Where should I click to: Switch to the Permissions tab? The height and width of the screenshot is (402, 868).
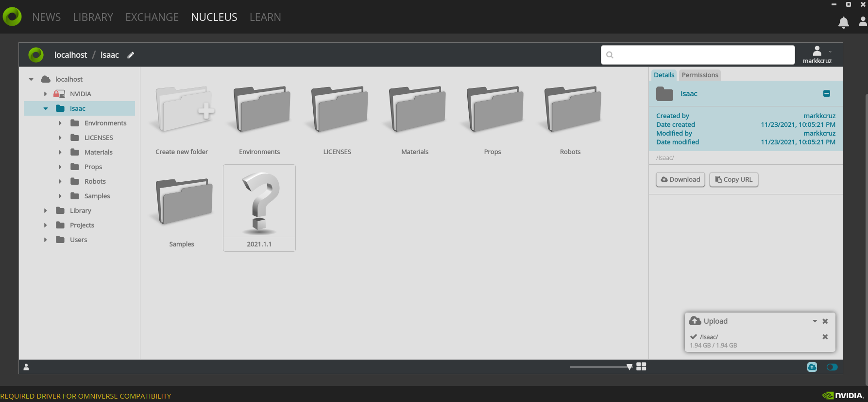(700, 75)
